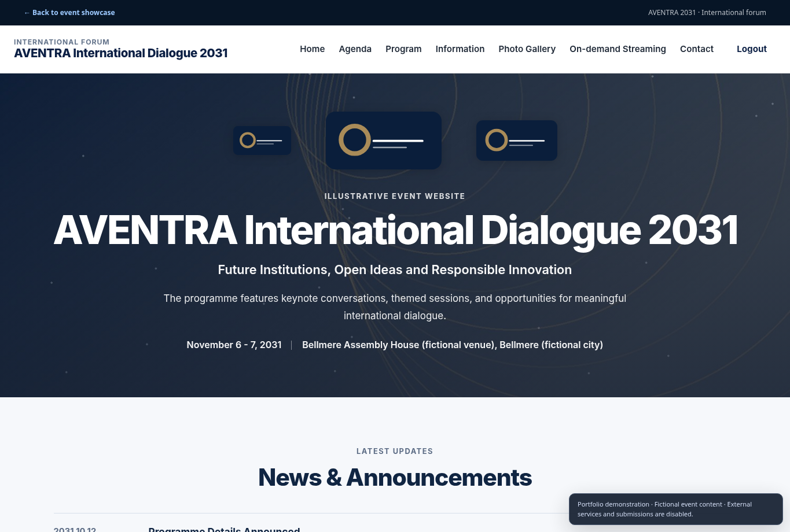The image size is (790, 532).
Task: Click the hero title AVENTRA International Dialogue 2031
Action: [x=395, y=230]
